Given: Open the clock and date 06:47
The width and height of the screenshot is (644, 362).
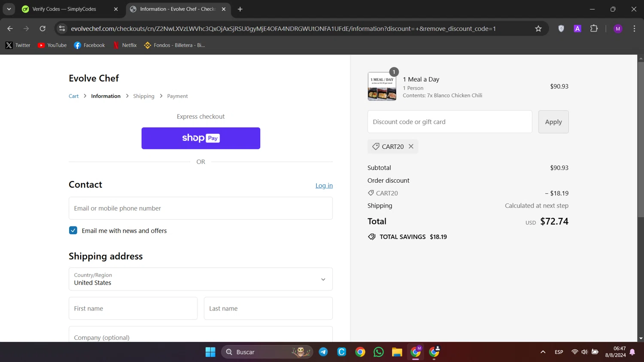Looking at the screenshot, I should tap(615, 352).
